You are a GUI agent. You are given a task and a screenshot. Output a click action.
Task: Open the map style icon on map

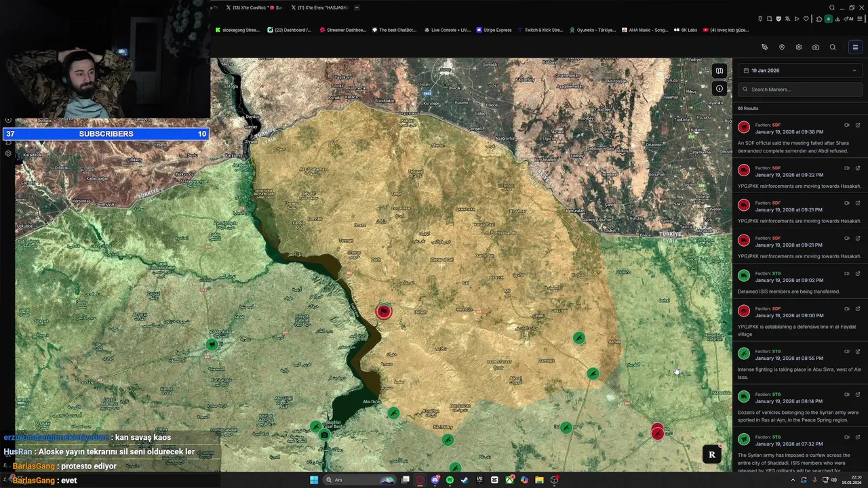719,70
